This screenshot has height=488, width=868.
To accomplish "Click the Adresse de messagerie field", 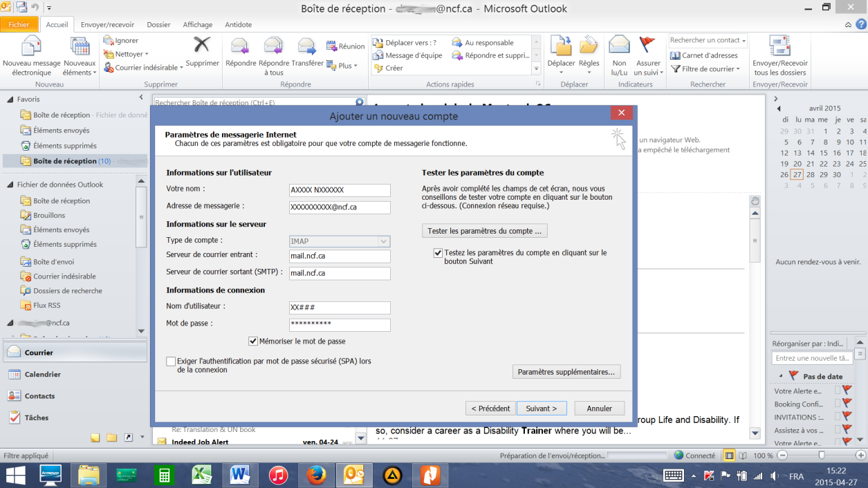I will click(x=340, y=207).
